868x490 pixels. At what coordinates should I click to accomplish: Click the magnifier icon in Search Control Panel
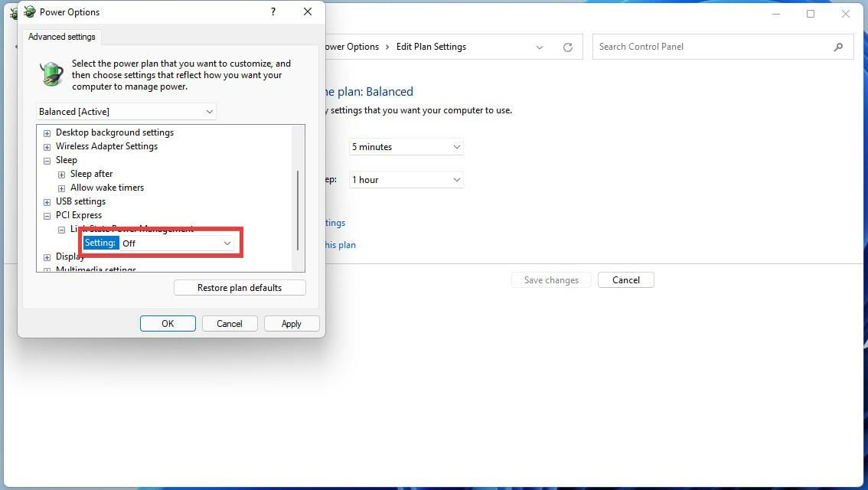(x=839, y=47)
